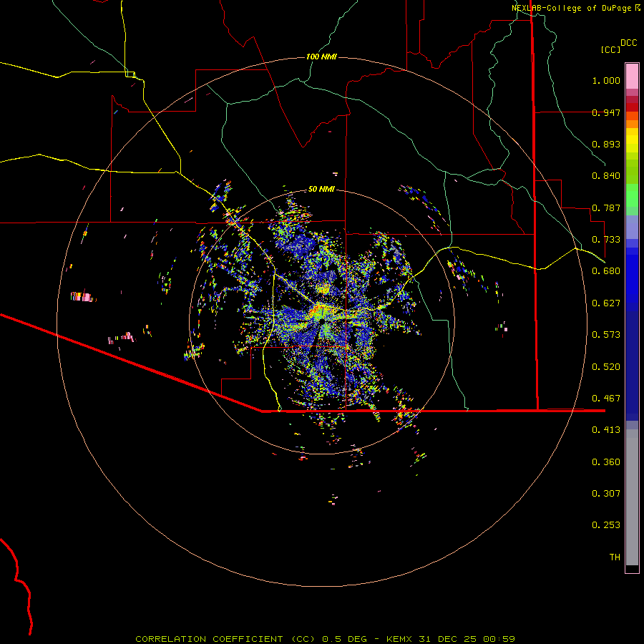
Task: Select the 0.467 scale value
Action: [x=606, y=399]
